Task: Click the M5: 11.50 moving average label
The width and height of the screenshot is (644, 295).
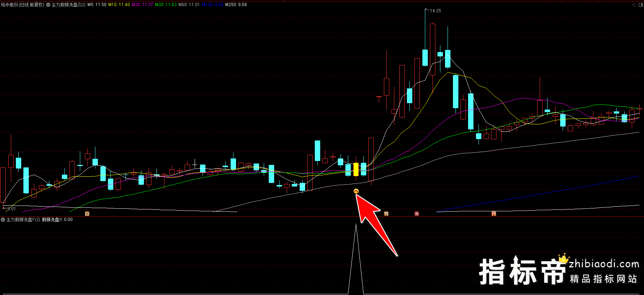Action: [x=97, y=5]
